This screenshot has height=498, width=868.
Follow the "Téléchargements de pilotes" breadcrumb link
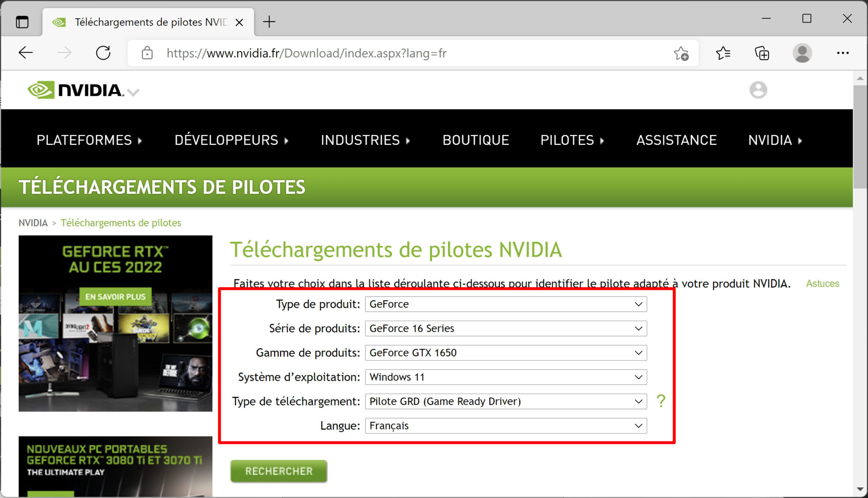(121, 223)
